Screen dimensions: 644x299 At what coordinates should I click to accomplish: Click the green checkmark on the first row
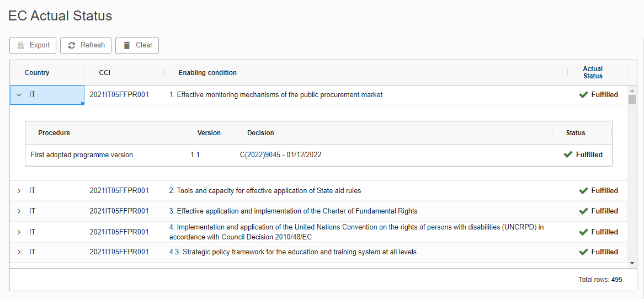(x=583, y=95)
